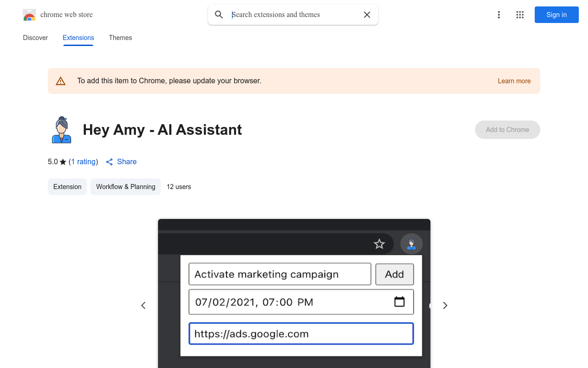Viewport: 588px width, 368px height.
Task: Open the 1 rating link
Action: (84, 162)
